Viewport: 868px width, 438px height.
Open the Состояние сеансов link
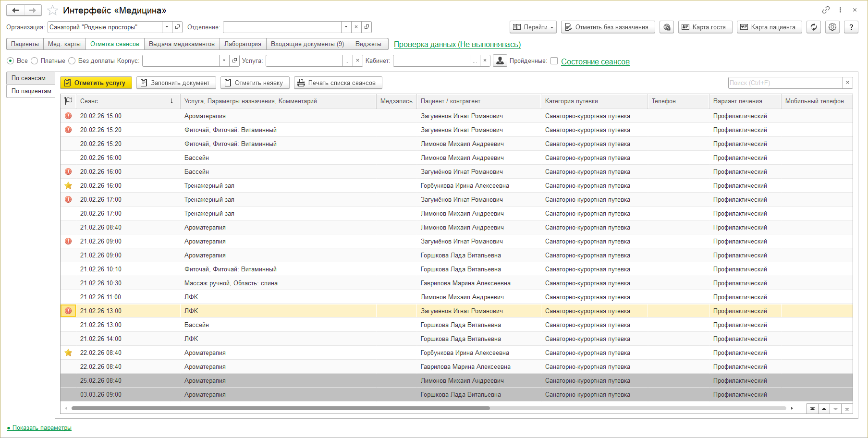point(595,61)
